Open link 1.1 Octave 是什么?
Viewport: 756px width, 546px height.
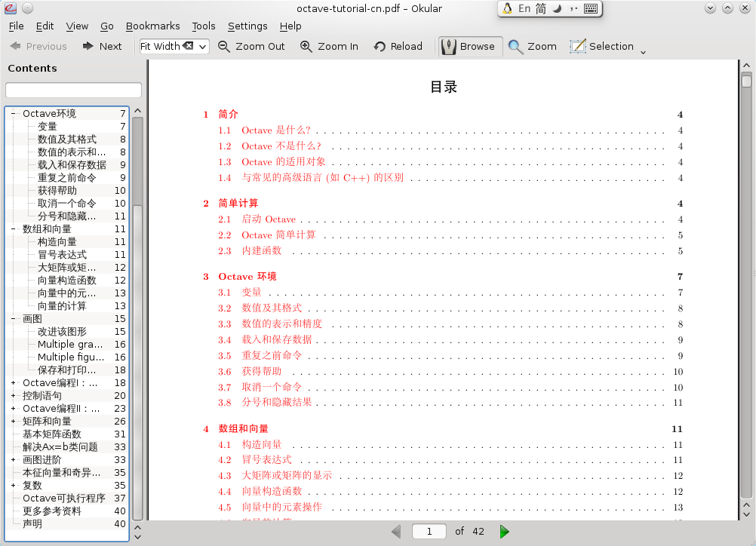[276, 130]
